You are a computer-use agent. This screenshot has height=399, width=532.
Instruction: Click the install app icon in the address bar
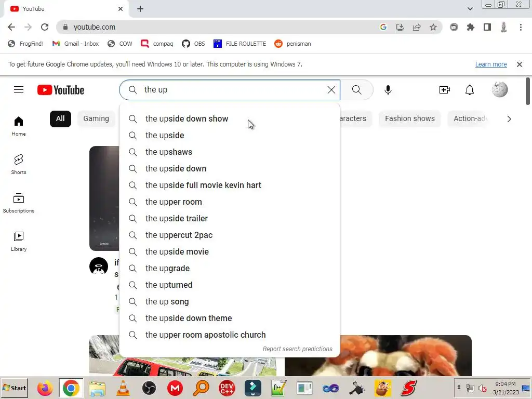coord(400,27)
